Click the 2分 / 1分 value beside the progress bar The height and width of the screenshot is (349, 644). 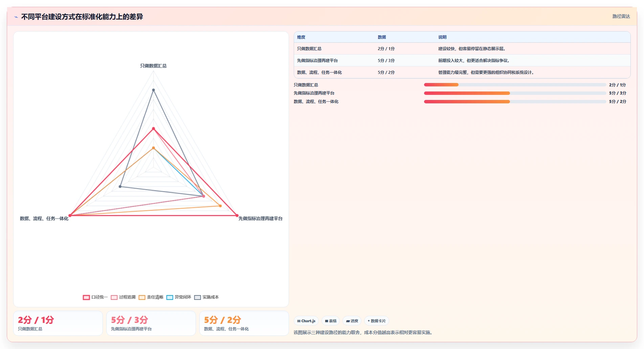point(618,85)
